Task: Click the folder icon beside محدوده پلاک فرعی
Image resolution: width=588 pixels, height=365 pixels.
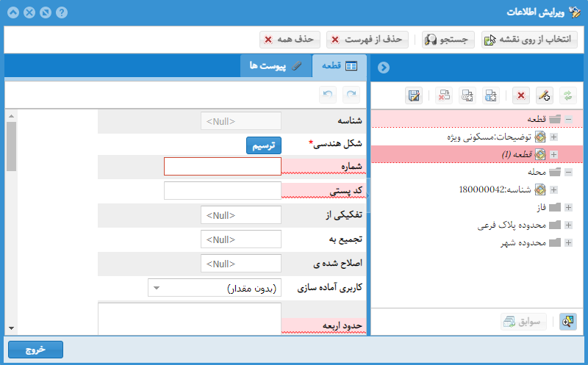Action: (x=555, y=225)
